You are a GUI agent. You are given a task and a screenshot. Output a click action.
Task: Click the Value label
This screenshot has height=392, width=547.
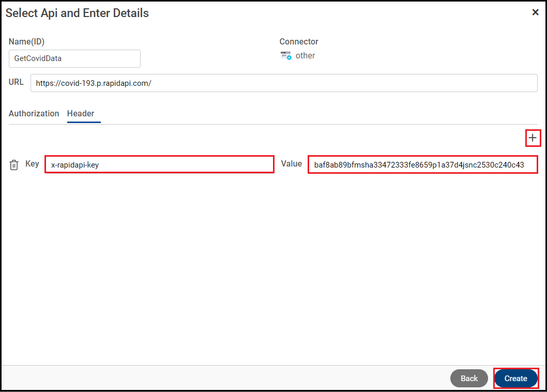click(x=292, y=163)
